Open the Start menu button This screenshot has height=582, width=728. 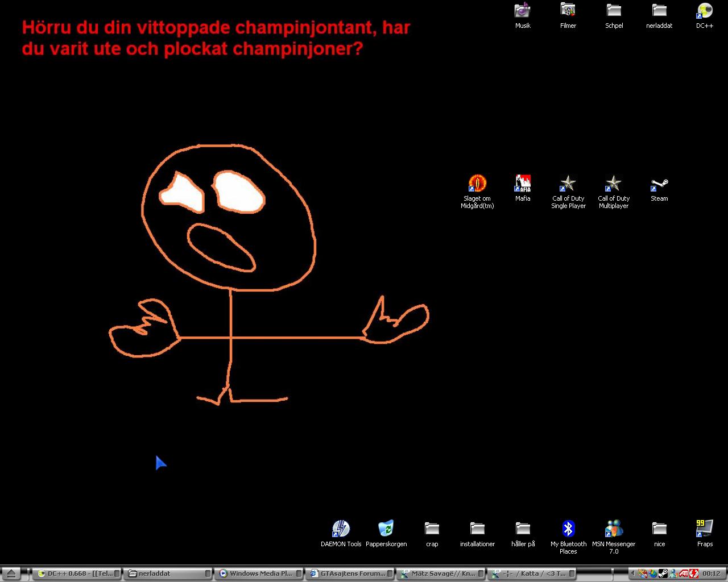tap(11, 573)
